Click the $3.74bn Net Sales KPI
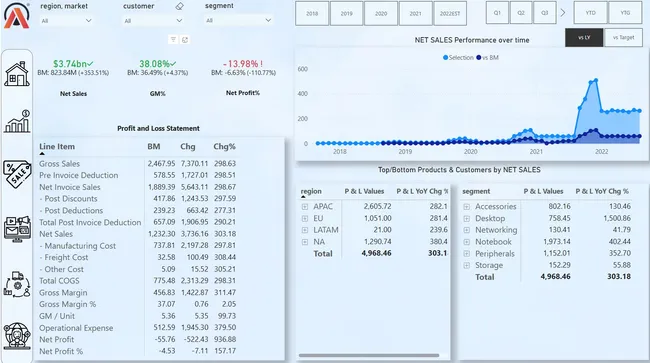This screenshot has height=363, width=650. 73,64
